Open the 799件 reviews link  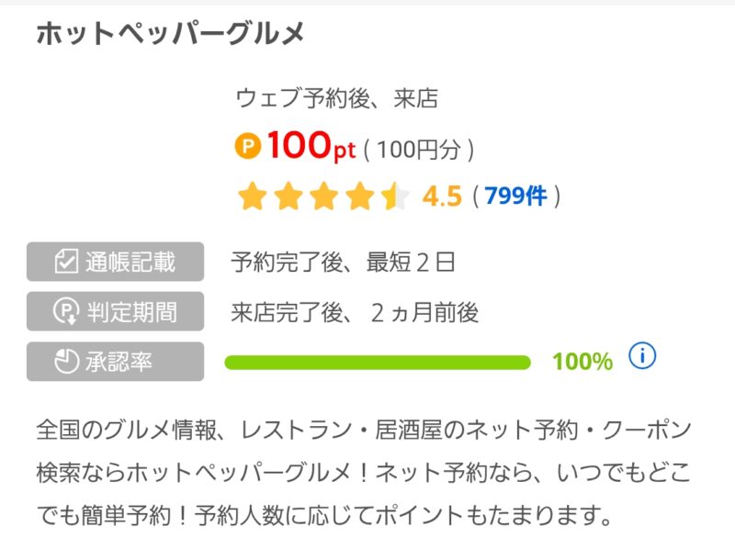(515, 196)
